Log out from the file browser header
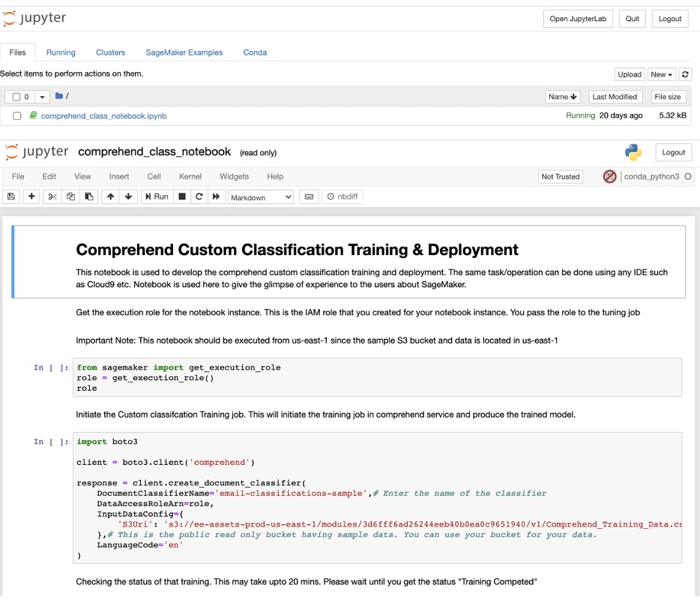Viewport: 700px width, 603px height. click(669, 19)
